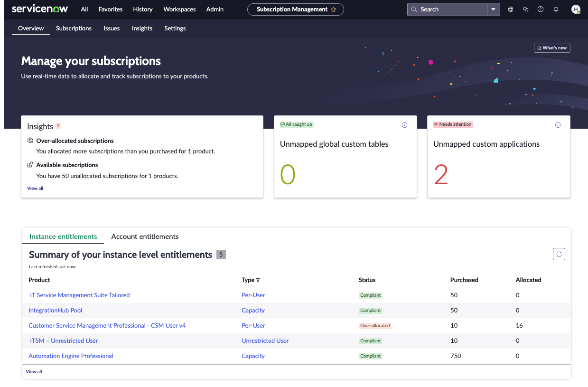Open the user profile avatar
Screen dimensions: 588x387
(x=576, y=9)
